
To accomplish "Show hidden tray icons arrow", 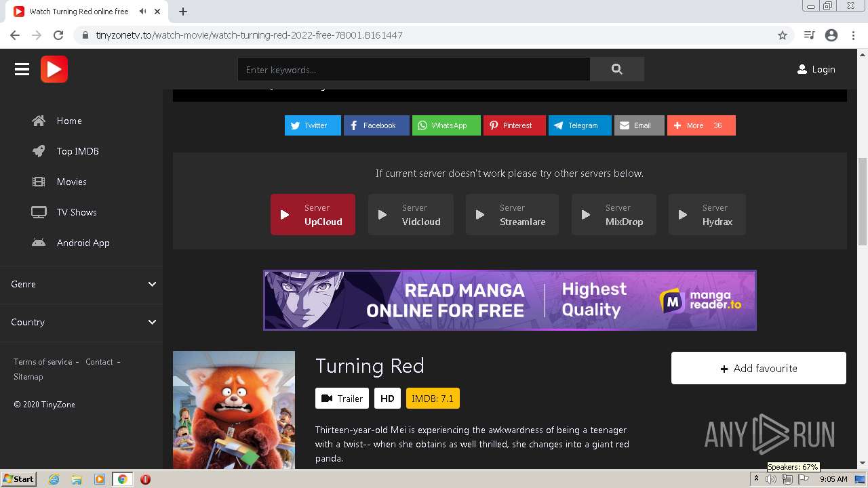I will (756, 479).
